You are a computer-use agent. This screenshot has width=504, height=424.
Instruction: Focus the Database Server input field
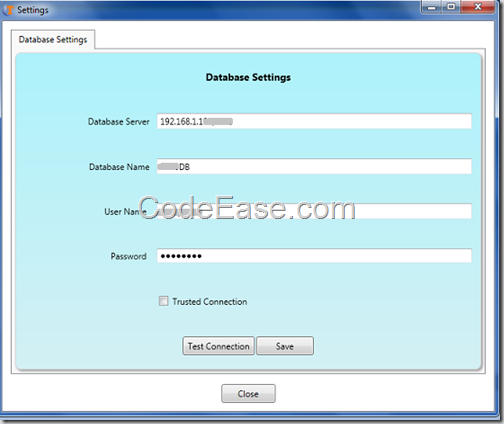click(314, 121)
